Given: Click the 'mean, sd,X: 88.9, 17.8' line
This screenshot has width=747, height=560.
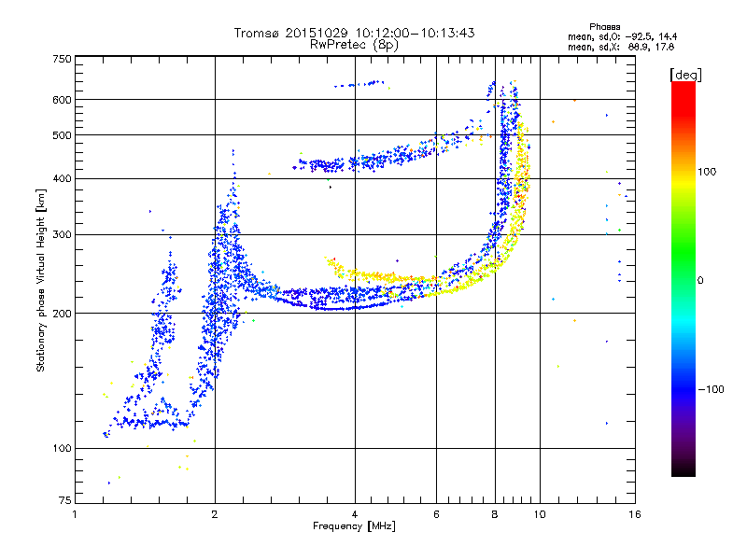Looking at the screenshot, I should tap(621, 47).
